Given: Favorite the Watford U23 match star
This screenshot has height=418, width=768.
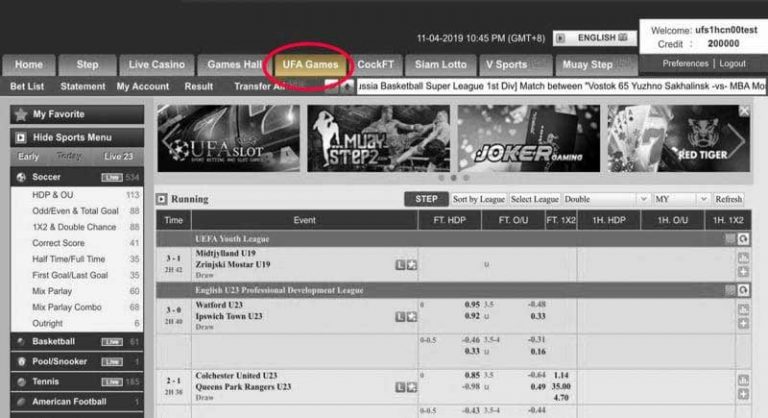Looking at the screenshot, I should point(412,317).
